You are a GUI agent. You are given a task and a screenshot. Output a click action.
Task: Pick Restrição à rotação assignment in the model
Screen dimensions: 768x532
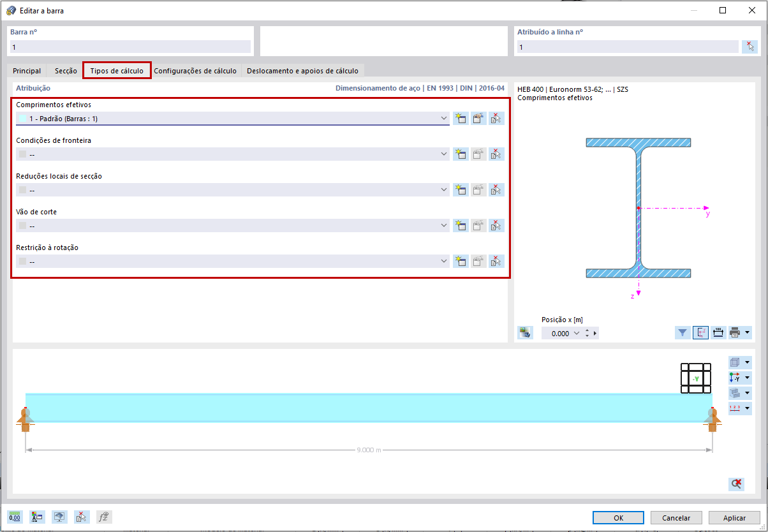click(x=496, y=261)
